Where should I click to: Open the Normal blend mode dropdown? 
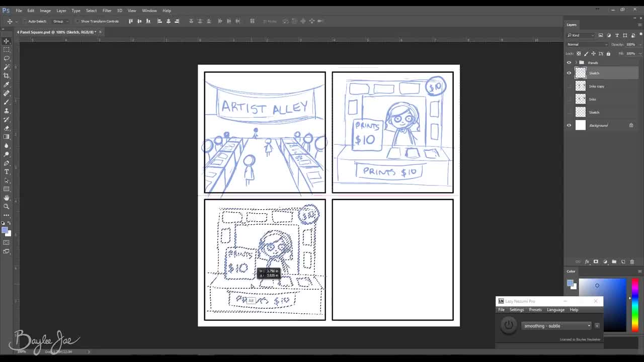tap(587, 44)
